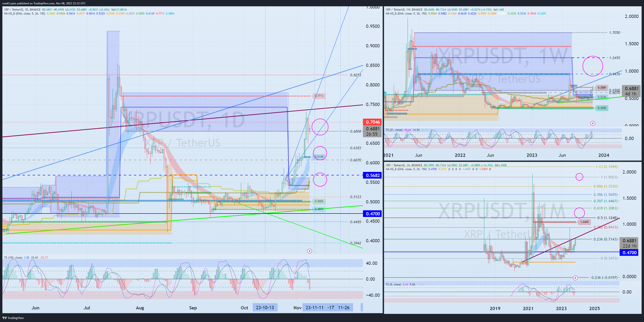Viewport: 644px width, 322px height.
Task: Click the TradingView logo at bottom left
Action: (13, 318)
